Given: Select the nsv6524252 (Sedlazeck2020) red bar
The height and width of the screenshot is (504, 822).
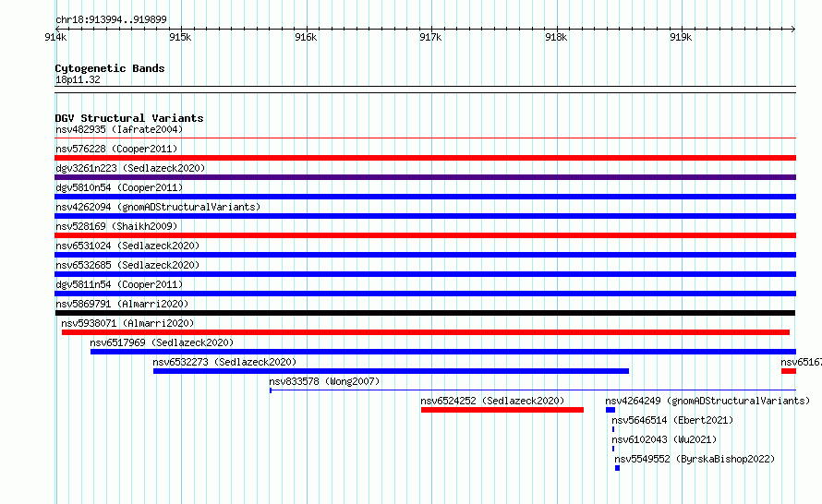Looking at the screenshot, I should [x=502, y=410].
